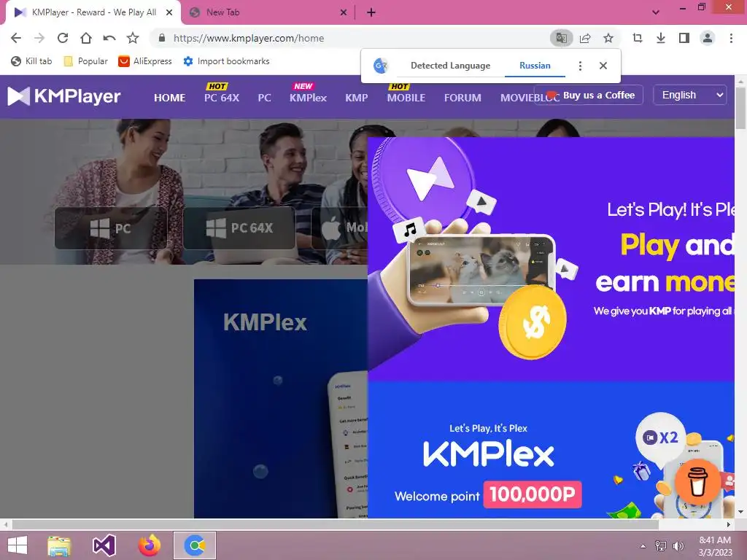Image resolution: width=747 pixels, height=560 pixels.
Task: Toggle the side panel icon
Action: point(684,38)
